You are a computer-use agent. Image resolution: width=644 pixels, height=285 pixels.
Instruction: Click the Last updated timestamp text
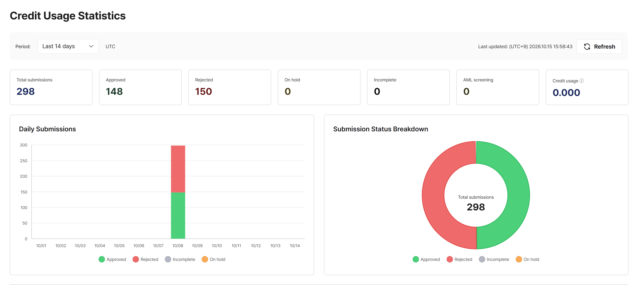click(525, 46)
